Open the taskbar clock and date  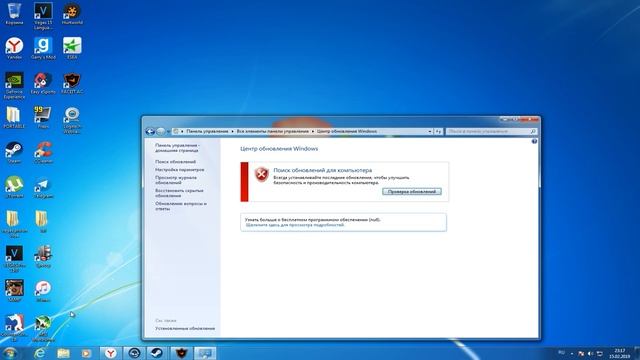(620, 353)
